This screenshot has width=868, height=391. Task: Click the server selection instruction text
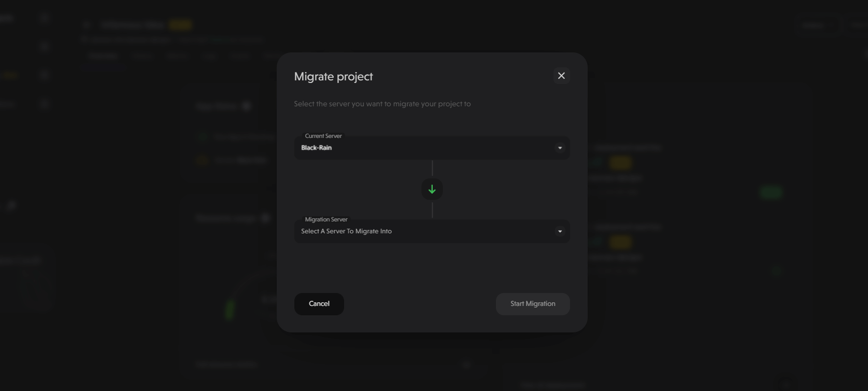[382, 104]
